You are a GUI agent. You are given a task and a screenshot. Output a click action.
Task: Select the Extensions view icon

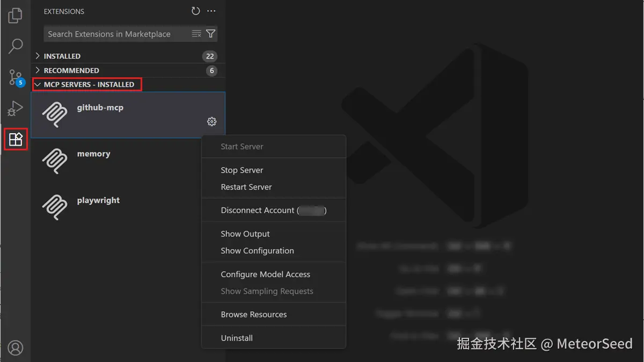(16, 140)
